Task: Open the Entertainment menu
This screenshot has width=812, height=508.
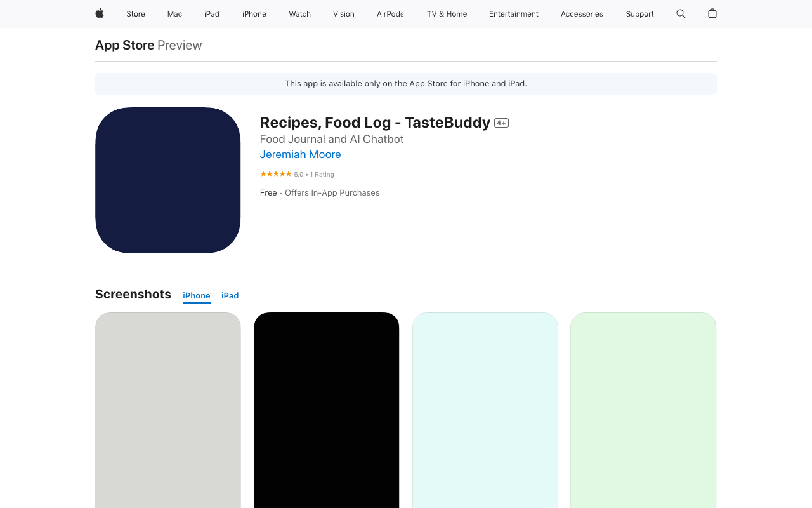Action: pos(514,14)
